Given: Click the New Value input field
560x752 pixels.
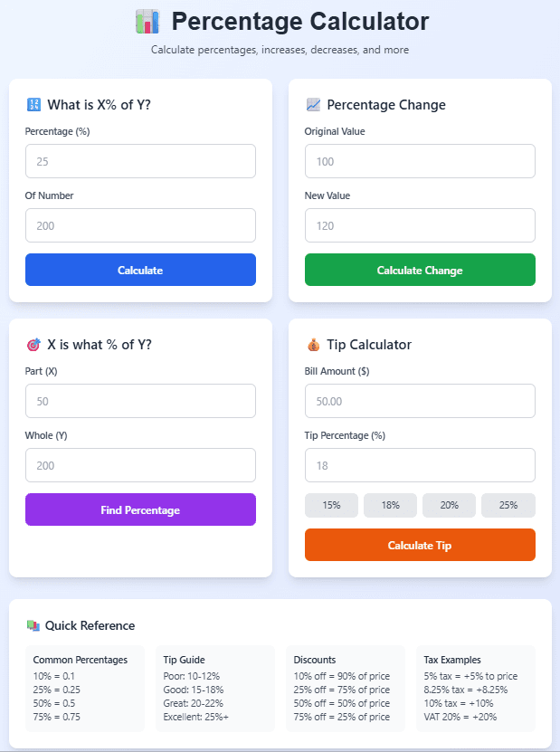Looking at the screenshot, I should click(x=419, y=224).
